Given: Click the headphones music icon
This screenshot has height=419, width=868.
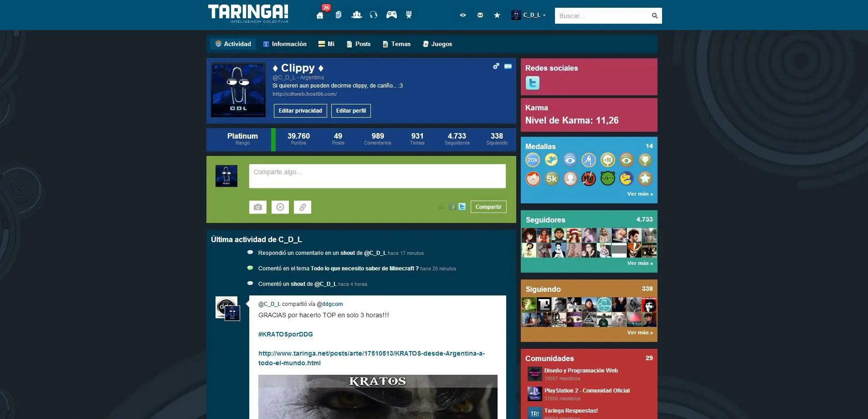Looking at the screenshot, I should tap(374, 15).
